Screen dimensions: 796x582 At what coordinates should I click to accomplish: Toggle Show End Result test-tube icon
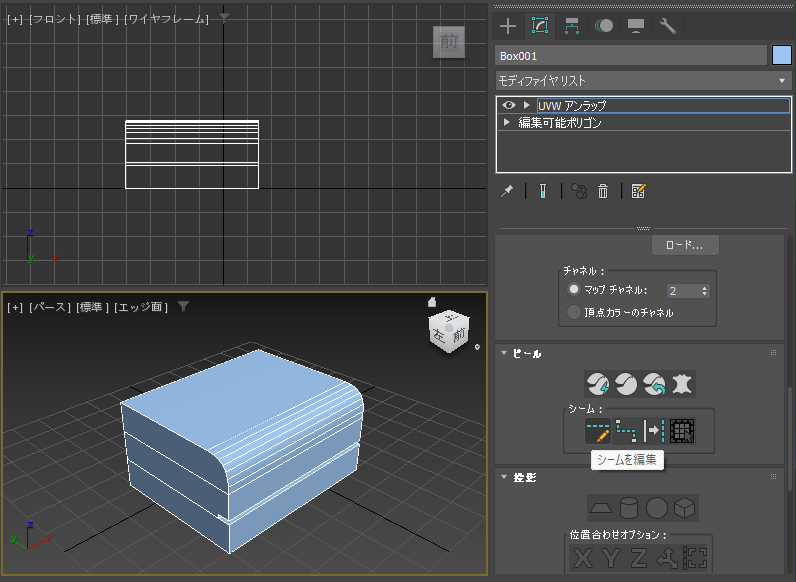[x=543, y=191]
